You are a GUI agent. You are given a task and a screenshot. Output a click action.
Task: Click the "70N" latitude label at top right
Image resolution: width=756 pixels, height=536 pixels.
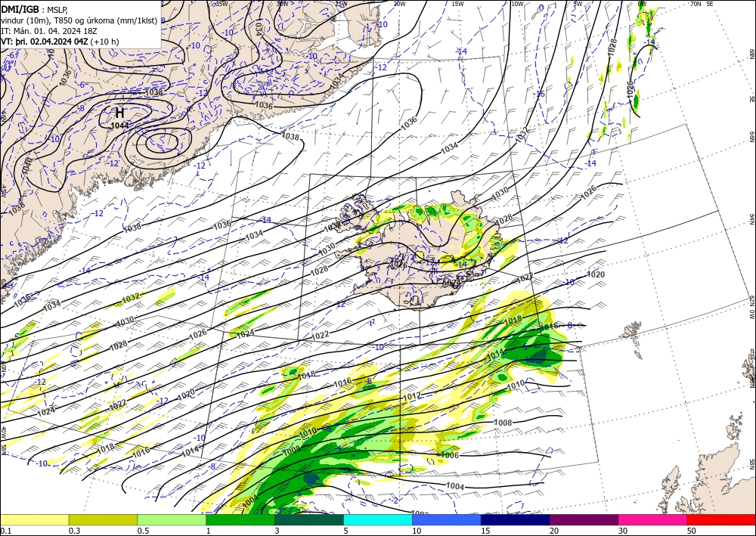point(696,4)
